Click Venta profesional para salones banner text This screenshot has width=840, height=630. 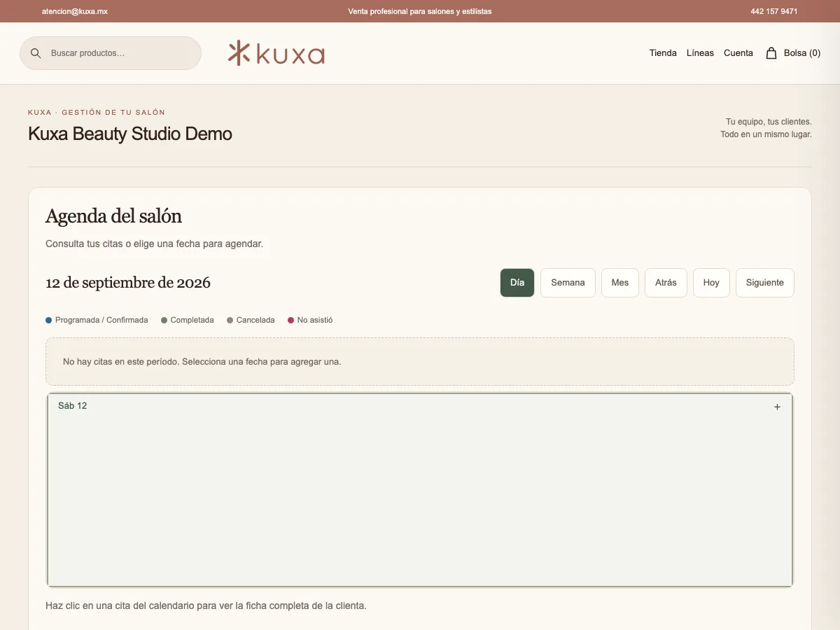tap(420, 11)
